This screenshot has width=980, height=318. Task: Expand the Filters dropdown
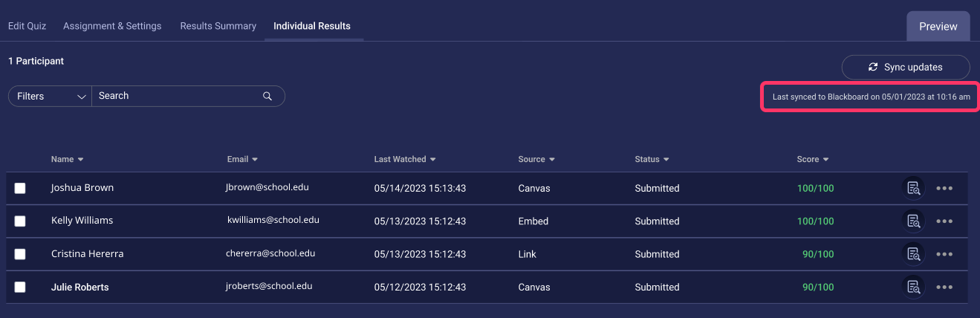(x=50, y=97)
